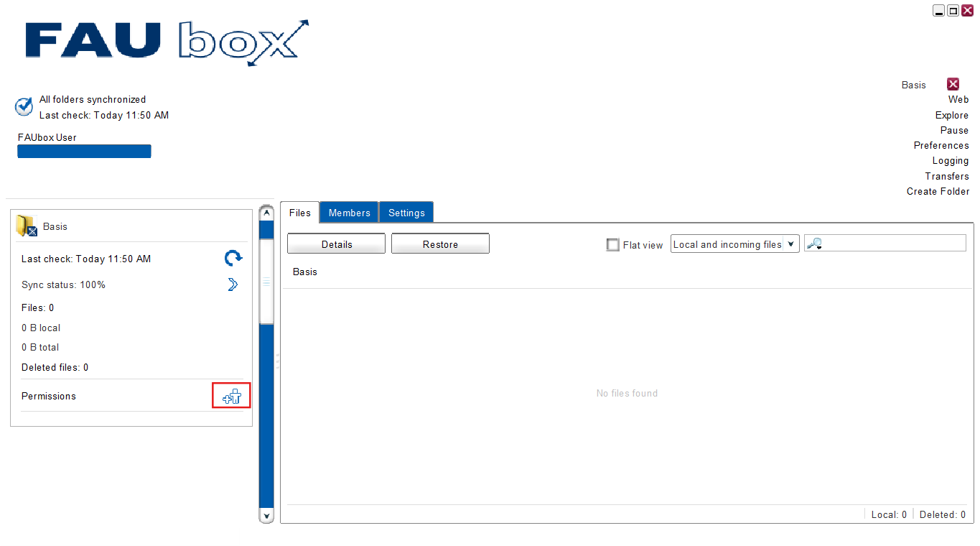Click the 'FAUbox User' label

(47, 137)
